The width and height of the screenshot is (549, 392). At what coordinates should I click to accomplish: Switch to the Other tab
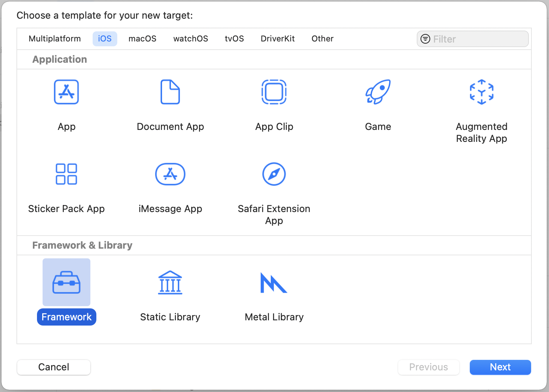click(x=322, y=39)
